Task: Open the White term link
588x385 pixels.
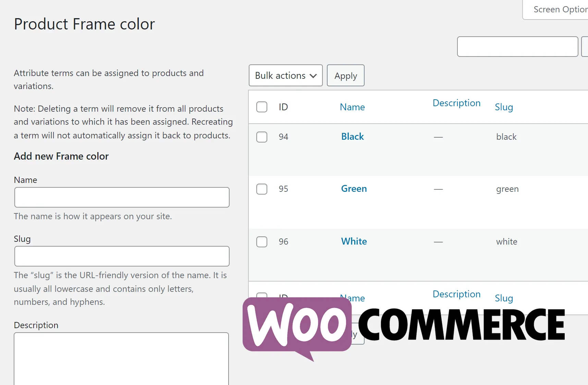Action: [x=354, y=241]
